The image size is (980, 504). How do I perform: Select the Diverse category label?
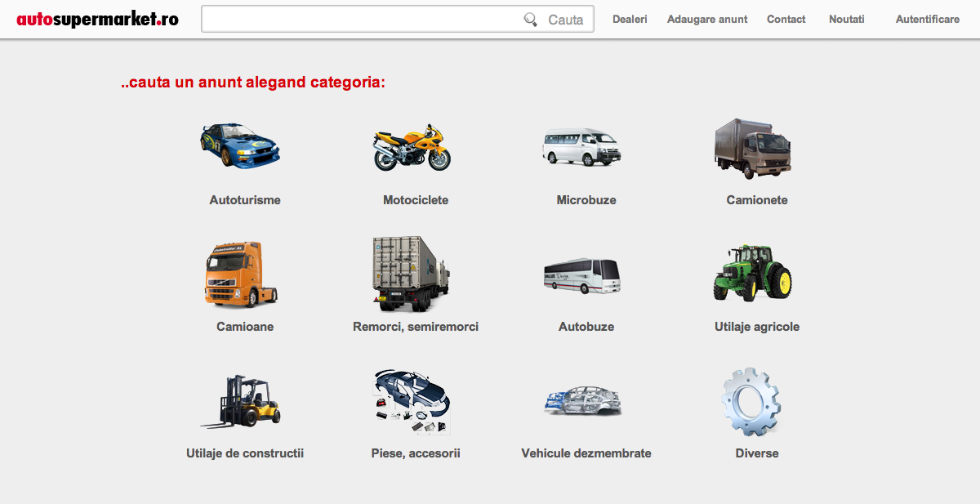757,453
